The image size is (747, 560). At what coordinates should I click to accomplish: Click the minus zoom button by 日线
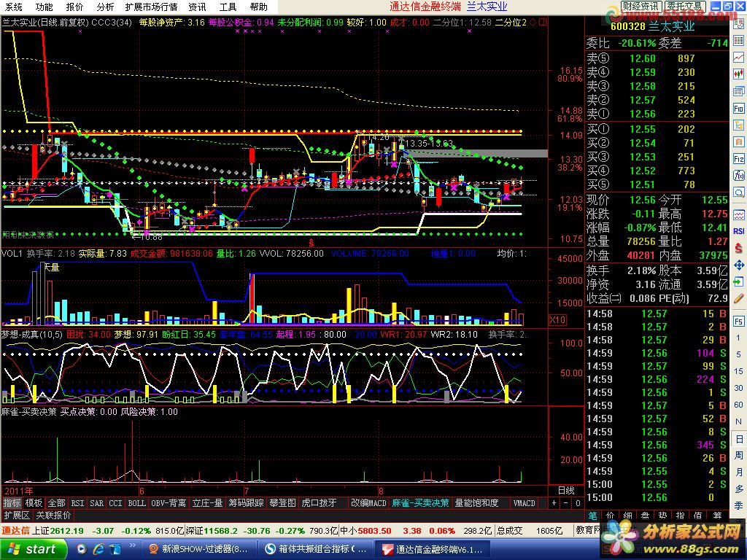coord(566,503)
